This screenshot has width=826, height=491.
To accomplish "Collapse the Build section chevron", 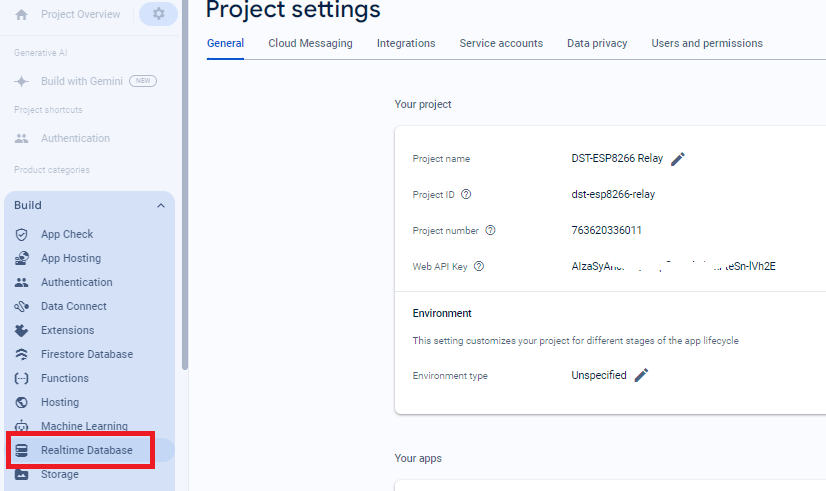I will [161, 206].
